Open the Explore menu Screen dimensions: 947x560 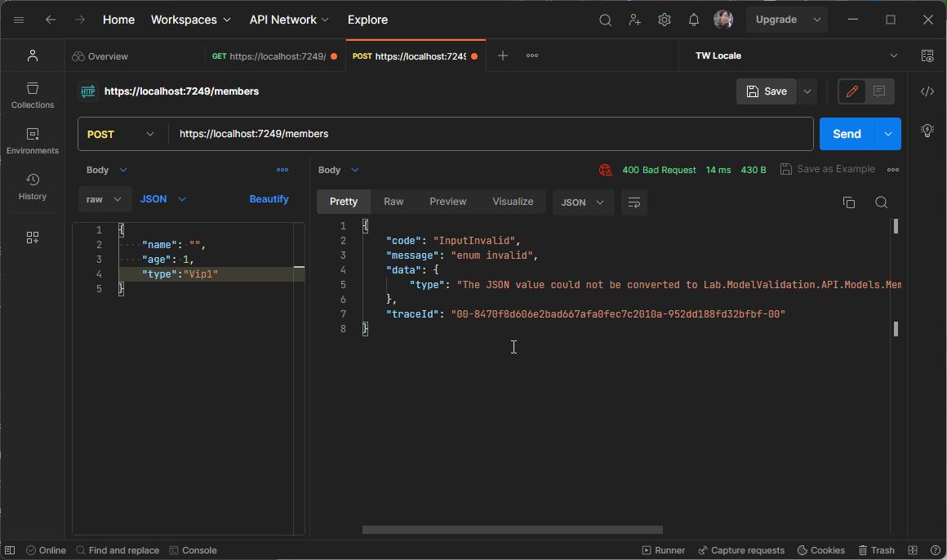tap(367, 20)
